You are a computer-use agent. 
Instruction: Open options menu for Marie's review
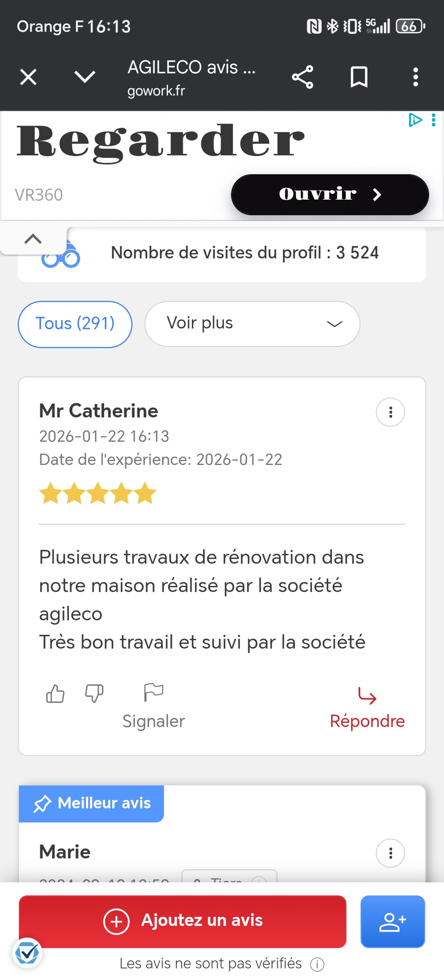tap(390, 853)
